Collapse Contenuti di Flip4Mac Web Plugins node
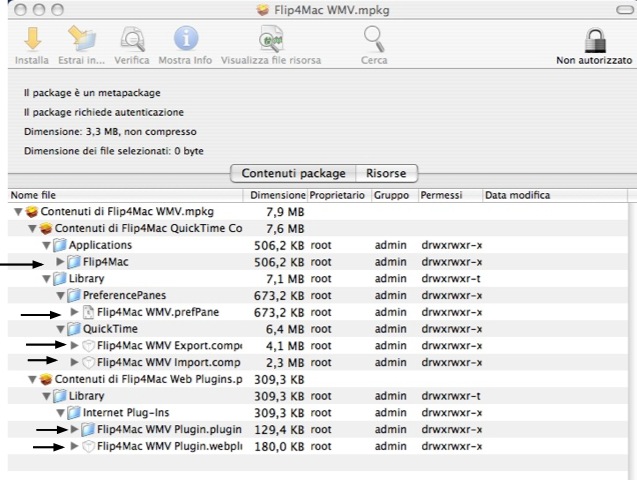637x480 pixels. [32, 379]
